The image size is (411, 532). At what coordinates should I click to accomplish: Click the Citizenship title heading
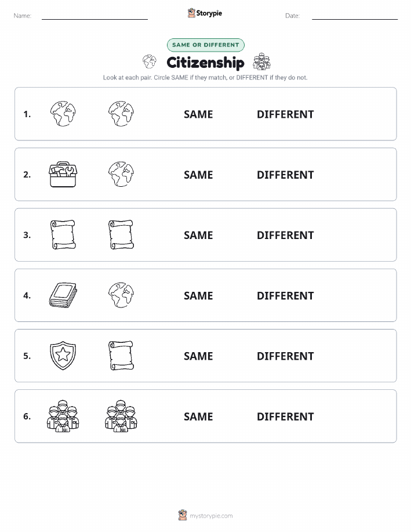(x=205, y=63)
